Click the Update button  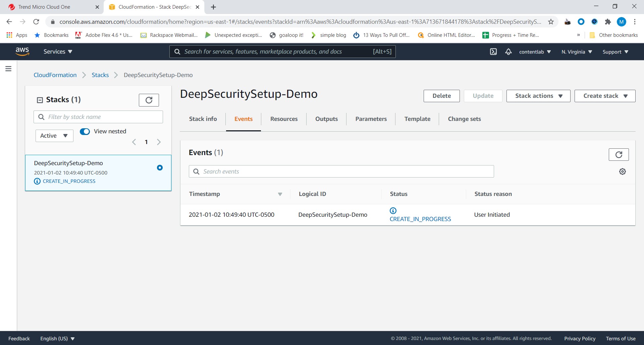[483, 96]
